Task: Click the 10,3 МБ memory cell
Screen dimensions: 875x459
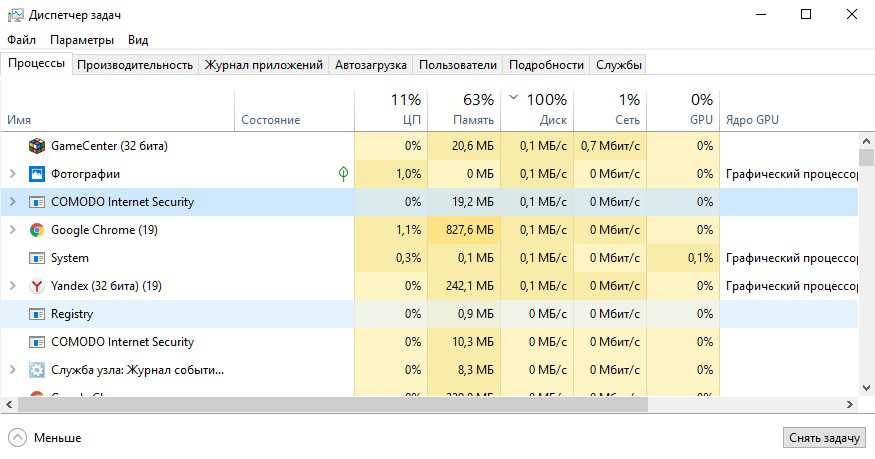Action: coord(464,342)
